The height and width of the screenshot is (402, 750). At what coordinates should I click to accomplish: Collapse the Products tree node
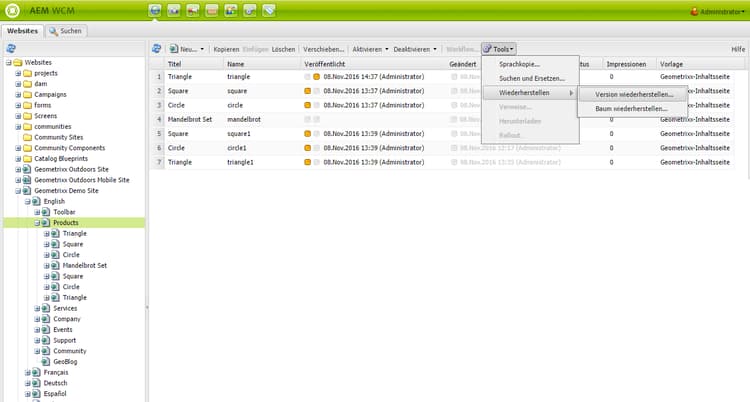coord(37,223)
